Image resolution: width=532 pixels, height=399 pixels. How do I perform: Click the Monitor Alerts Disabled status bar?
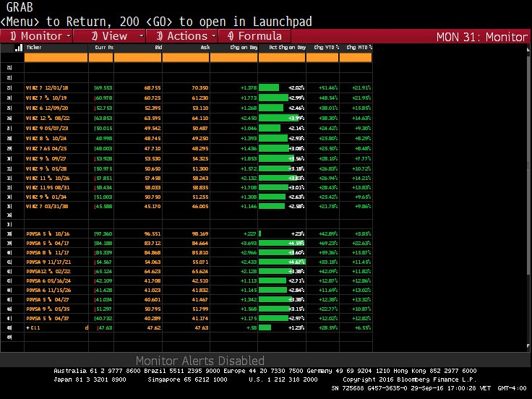click(x=200, y=360)
